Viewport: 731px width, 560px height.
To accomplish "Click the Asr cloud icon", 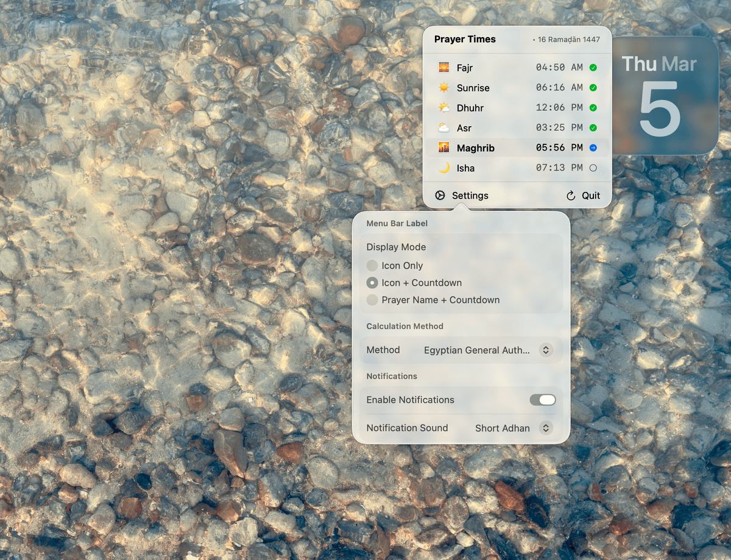I will click(443, 128).
